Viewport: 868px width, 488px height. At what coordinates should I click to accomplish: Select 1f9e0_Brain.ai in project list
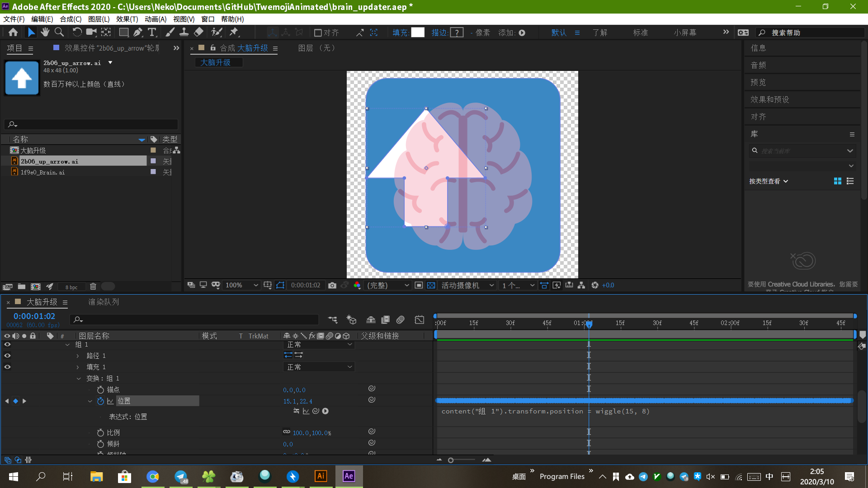click(43, 172)
